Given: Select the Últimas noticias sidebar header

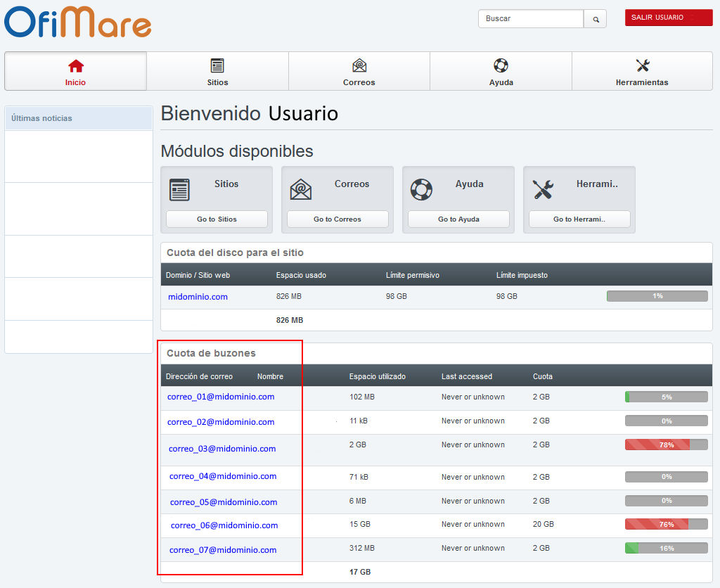Looking at the screenshot, I should coord(79,118).
